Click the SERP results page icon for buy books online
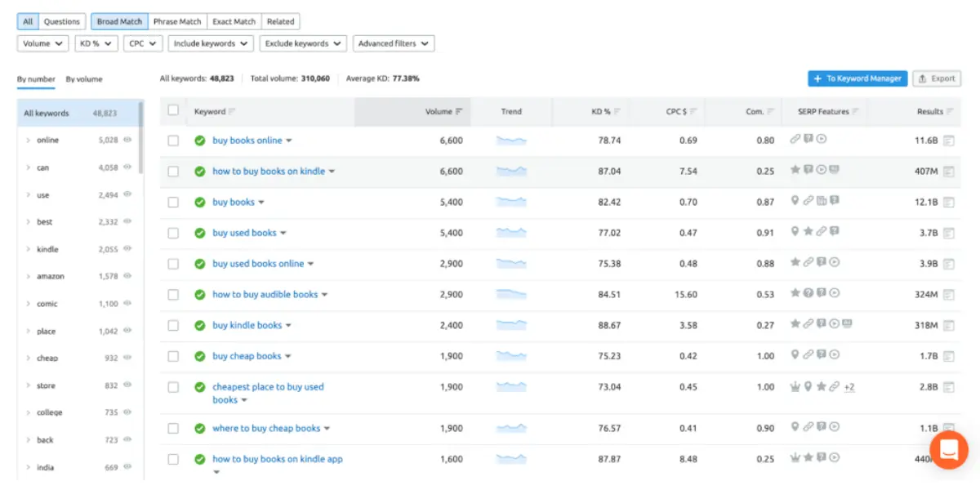 point(948,140)
